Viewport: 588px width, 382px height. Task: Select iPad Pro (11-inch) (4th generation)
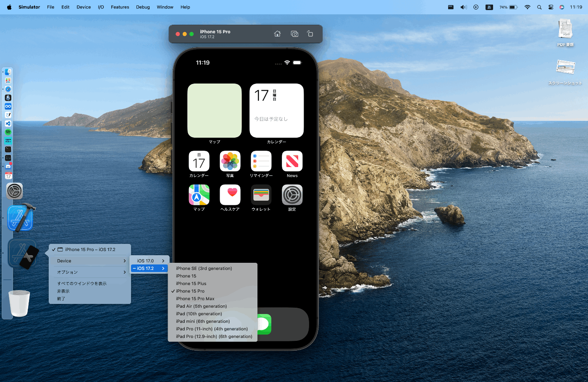213,329
